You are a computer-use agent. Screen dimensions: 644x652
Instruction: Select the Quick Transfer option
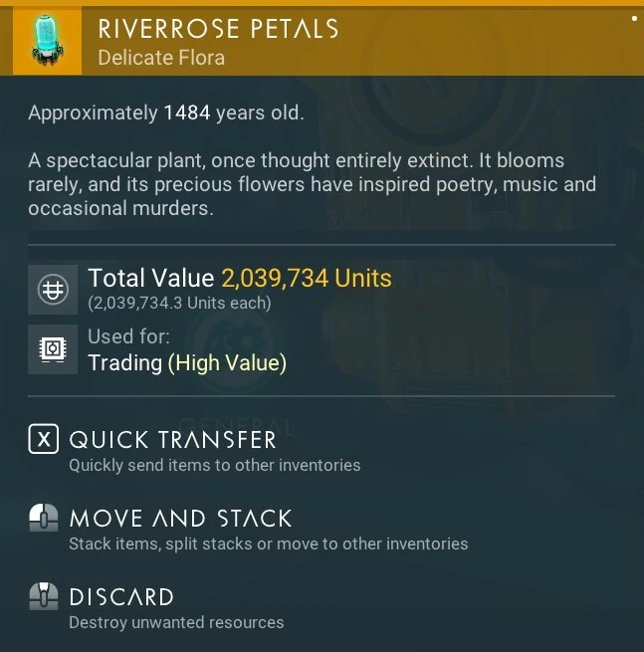click(x=172, y=440)
